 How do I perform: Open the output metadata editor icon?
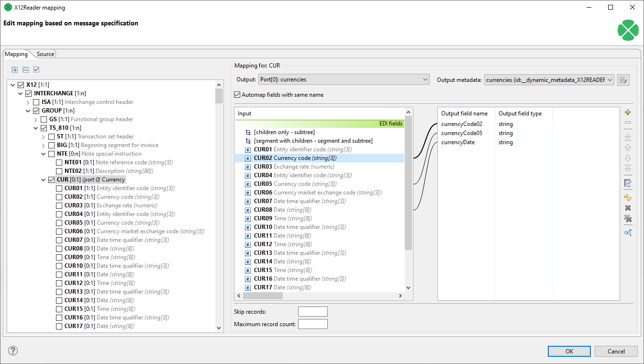point(623,79)
